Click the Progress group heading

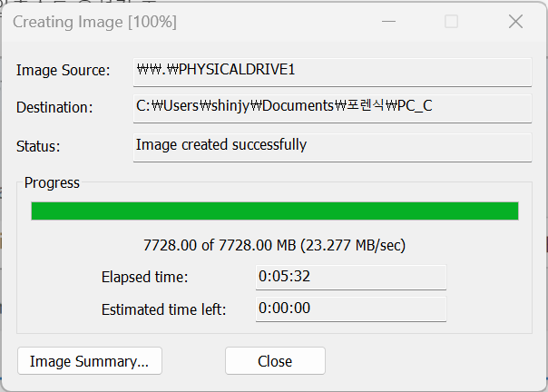pyautogui.click(x=52, y=183)
